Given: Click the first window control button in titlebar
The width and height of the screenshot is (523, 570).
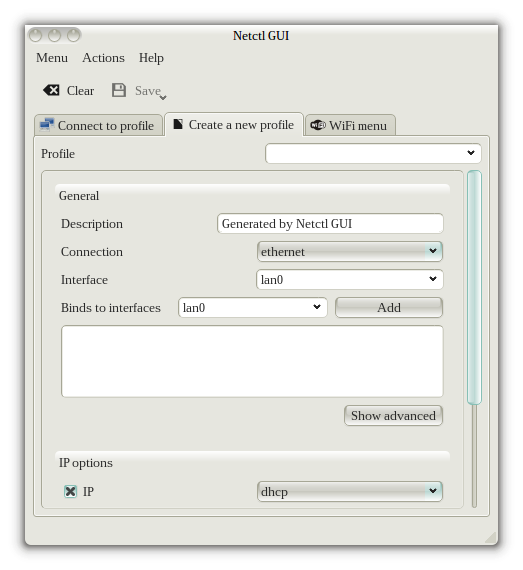Looking at the screenshot, I should [x=36, y=35].
